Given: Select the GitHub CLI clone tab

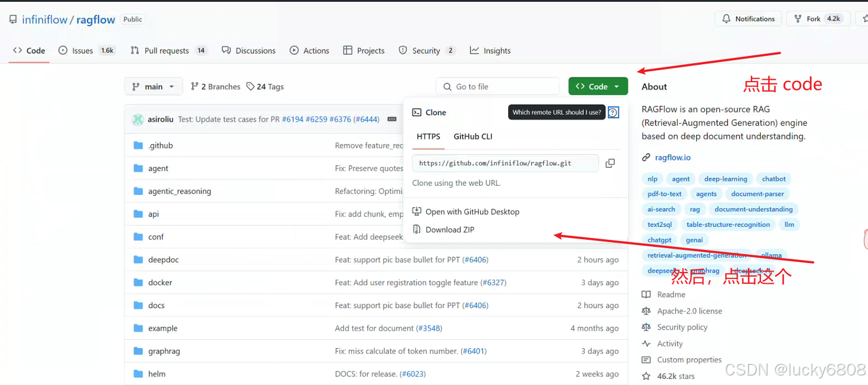Looking at the screenshot, I should click(x=473, y=136).
